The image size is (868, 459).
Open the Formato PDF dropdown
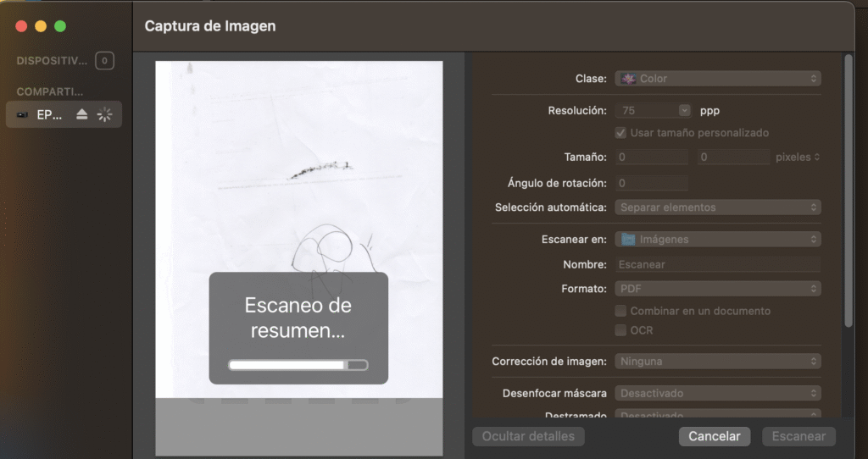pos(717,289)
